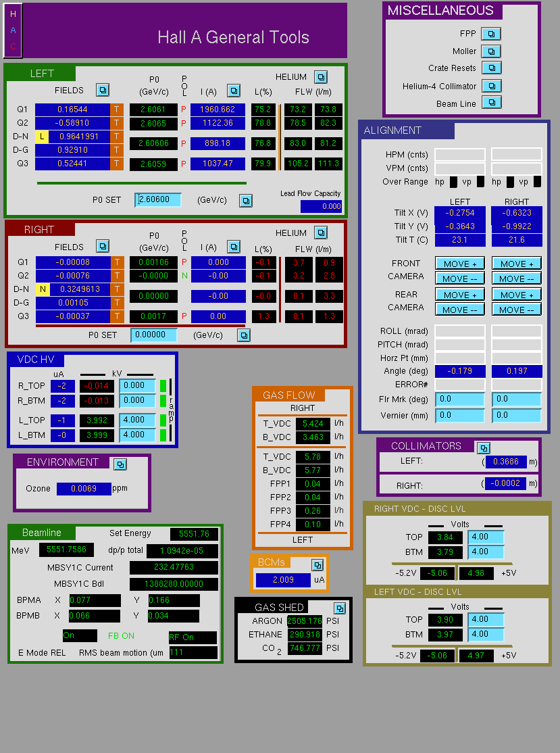Click RIGHT D-N 'N' status indicator
This screenshot has height=753, width=560.
(x=43, y=289)
